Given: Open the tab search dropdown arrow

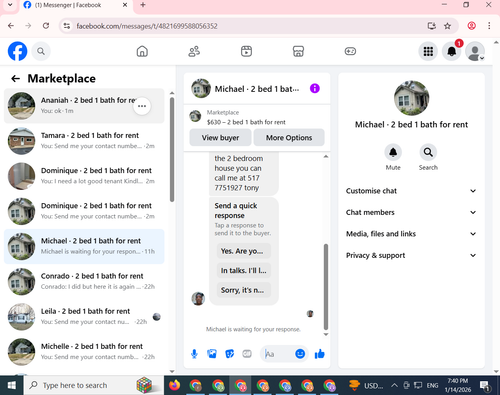Looking at the screenshot, I should pos(10,5).
